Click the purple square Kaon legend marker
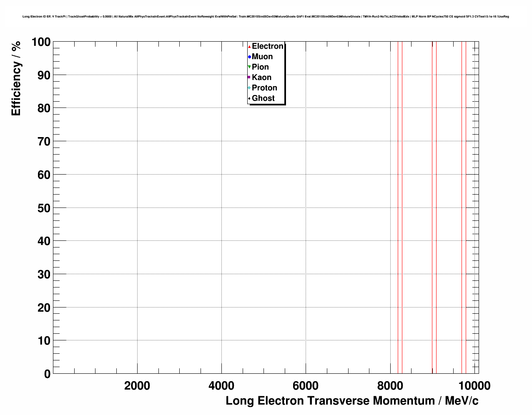 pyautogui.click(x=249, y=77)
